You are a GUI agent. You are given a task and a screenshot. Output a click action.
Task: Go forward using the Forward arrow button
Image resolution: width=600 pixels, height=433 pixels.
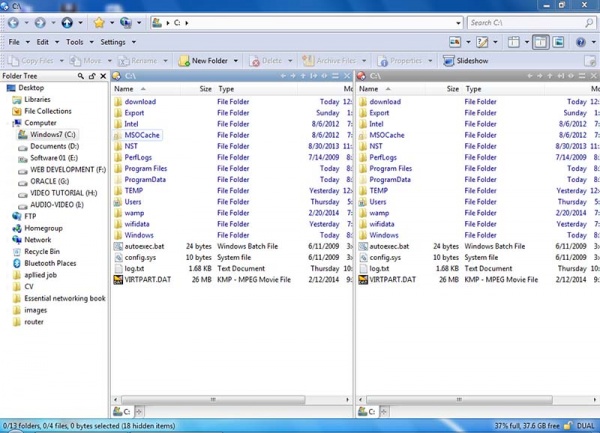[x=40, y=23]
